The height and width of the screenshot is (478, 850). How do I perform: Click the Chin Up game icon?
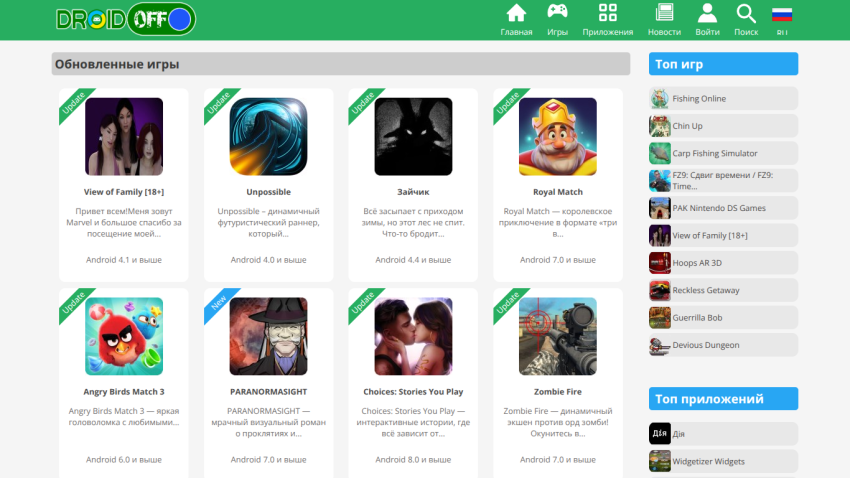pos(660,126)
